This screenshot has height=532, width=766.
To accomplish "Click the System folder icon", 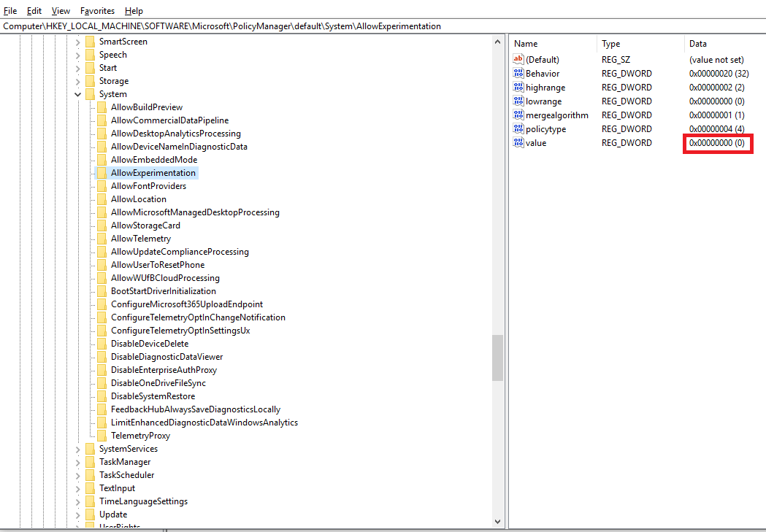I will (90, 94).
